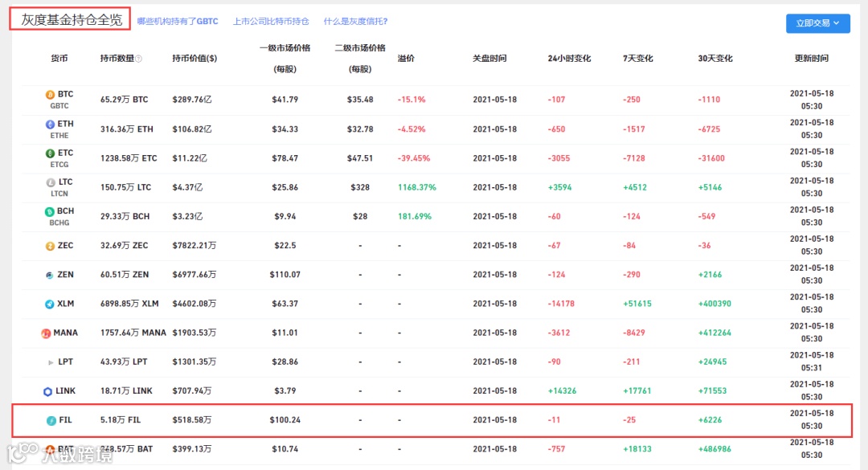Click the -39.45% premium for ETC
The height and width of the screenshot is (470, 868).
pyautogui.click(x=414, y=158)
